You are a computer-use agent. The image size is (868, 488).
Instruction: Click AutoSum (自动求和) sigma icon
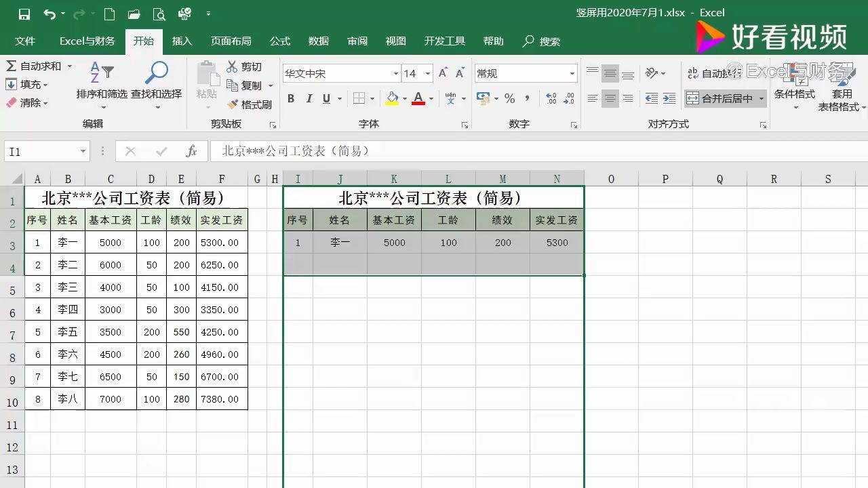tap(12, 66)
